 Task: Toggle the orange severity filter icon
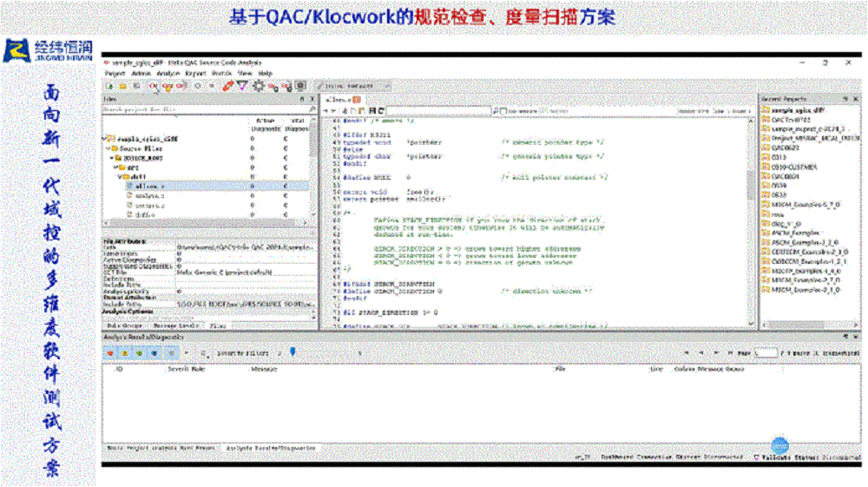coord(125,353)
